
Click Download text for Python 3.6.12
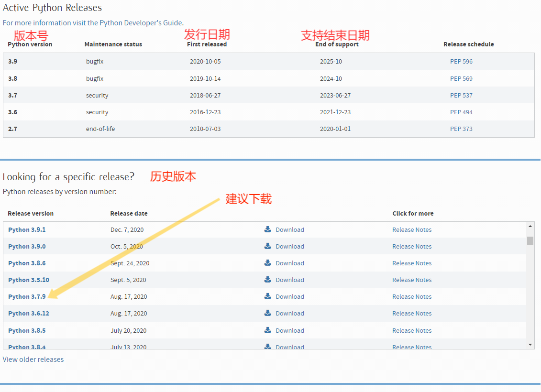point(290,314)
